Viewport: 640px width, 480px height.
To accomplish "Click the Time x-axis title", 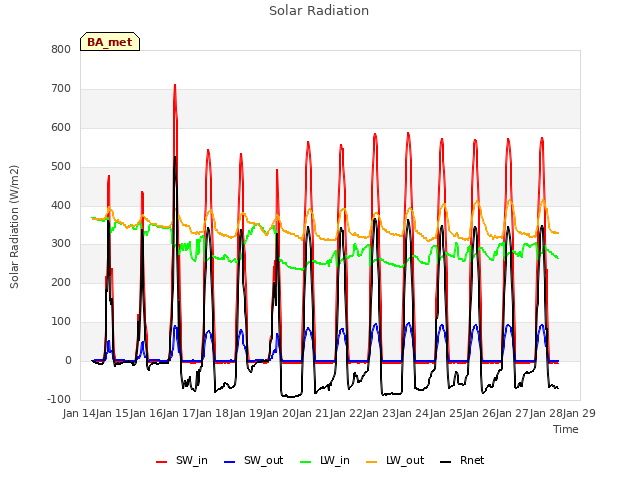I will point(566,429).
